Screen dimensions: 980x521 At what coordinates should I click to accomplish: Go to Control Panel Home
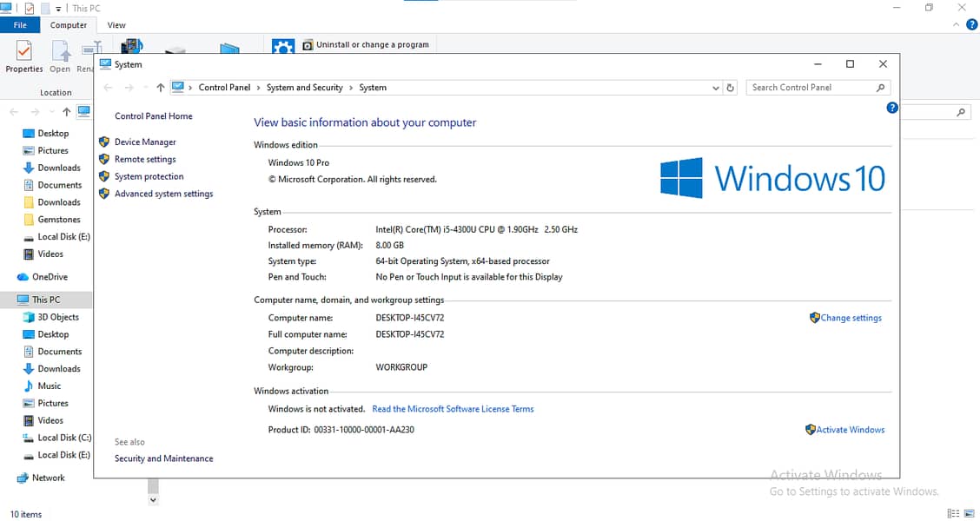(153, 116)
